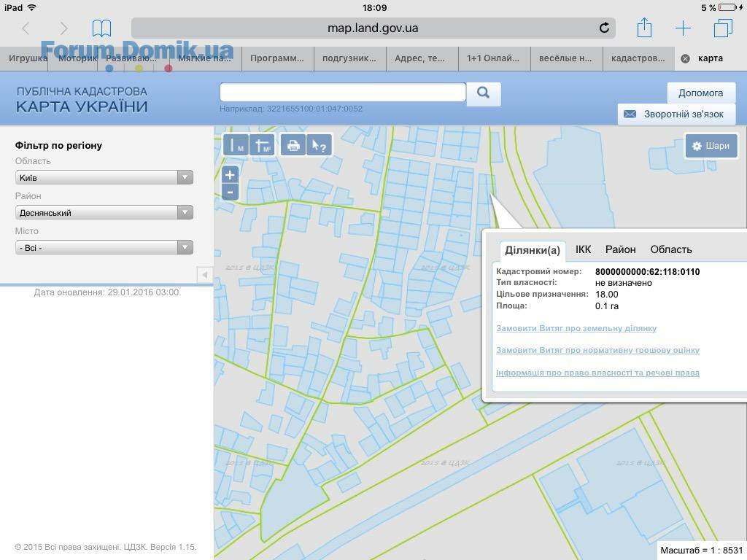Image resolution: width=747 pixels, height=560 pixels.
Task: Click the print map icon
Action: click(x=293, y=145)
